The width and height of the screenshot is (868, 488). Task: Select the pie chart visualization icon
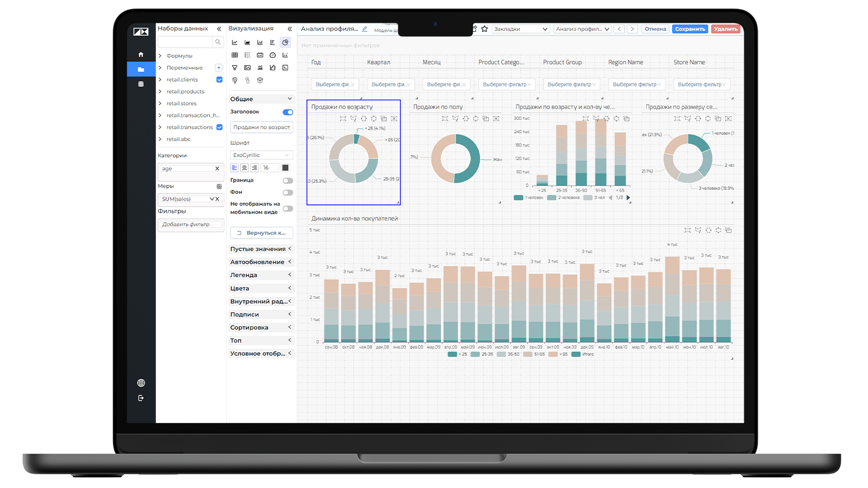(285, 42)
